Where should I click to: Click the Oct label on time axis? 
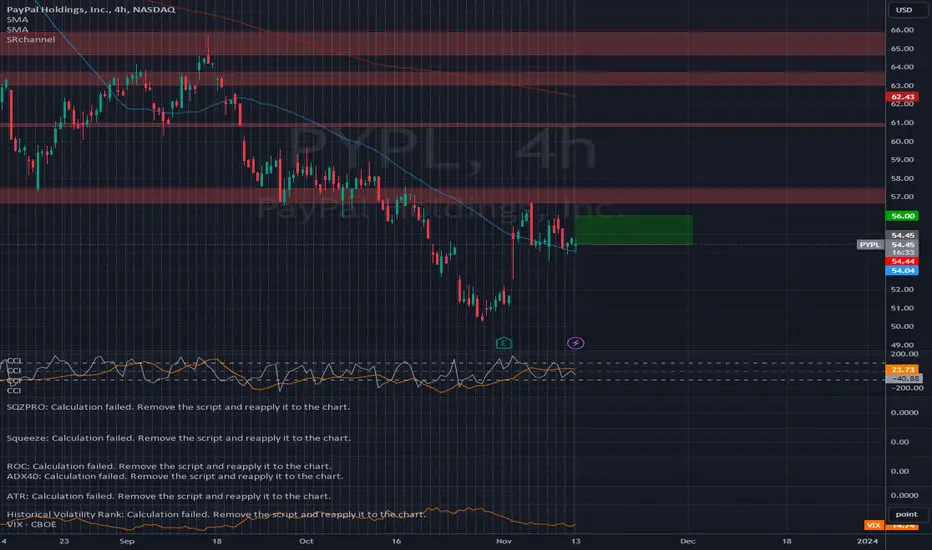click(306, 541)
